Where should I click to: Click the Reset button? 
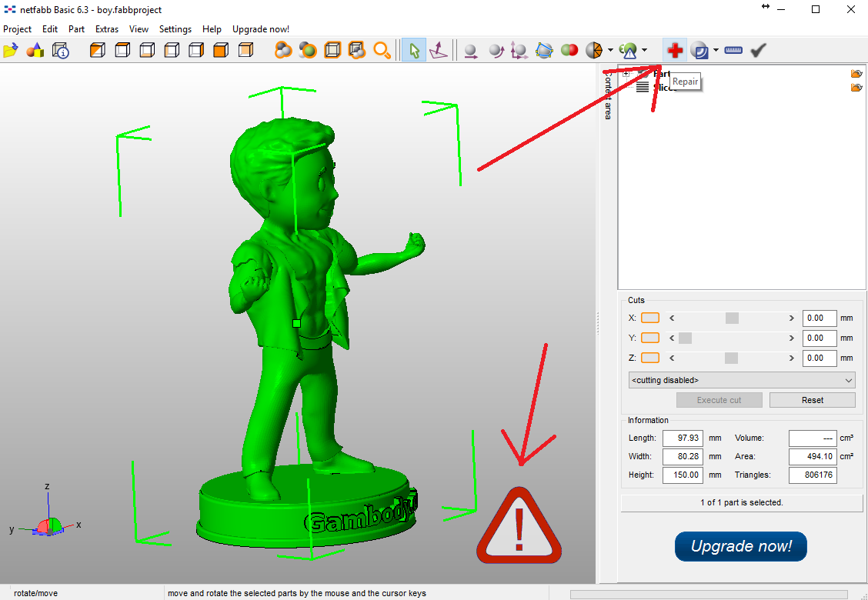pos(812,400)
